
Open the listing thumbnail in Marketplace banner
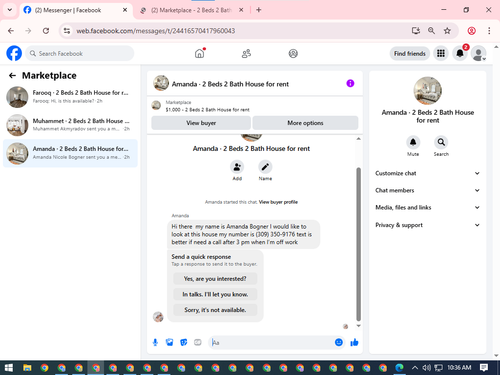(x=156, y=105)
